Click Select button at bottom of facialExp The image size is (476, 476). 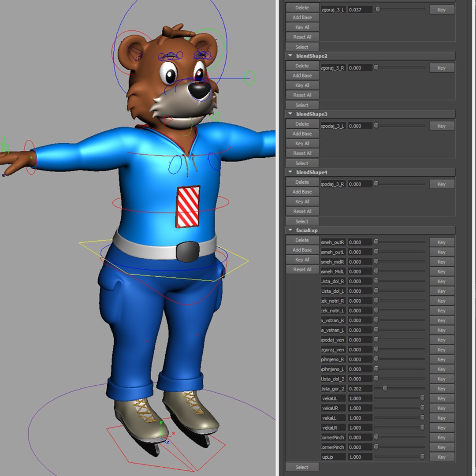pos(302,467)
